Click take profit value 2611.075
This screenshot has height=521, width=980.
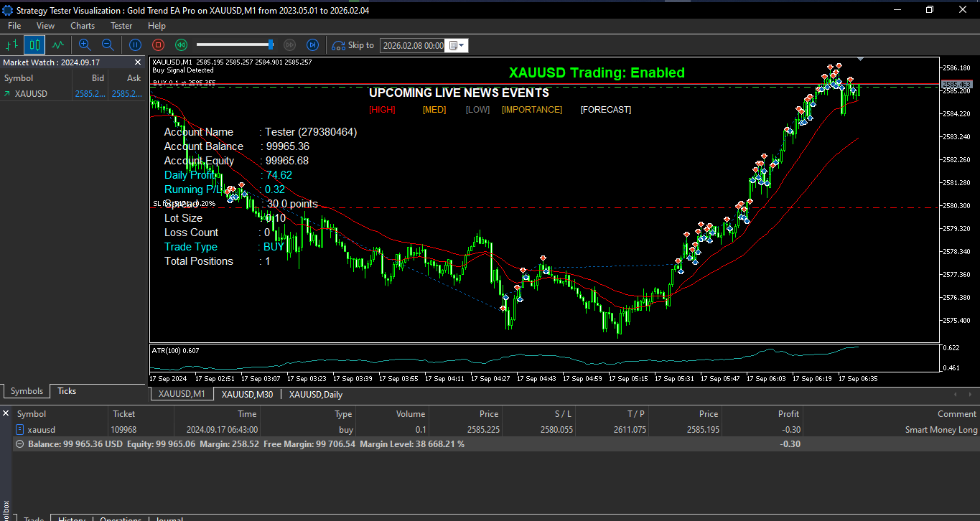630,430
